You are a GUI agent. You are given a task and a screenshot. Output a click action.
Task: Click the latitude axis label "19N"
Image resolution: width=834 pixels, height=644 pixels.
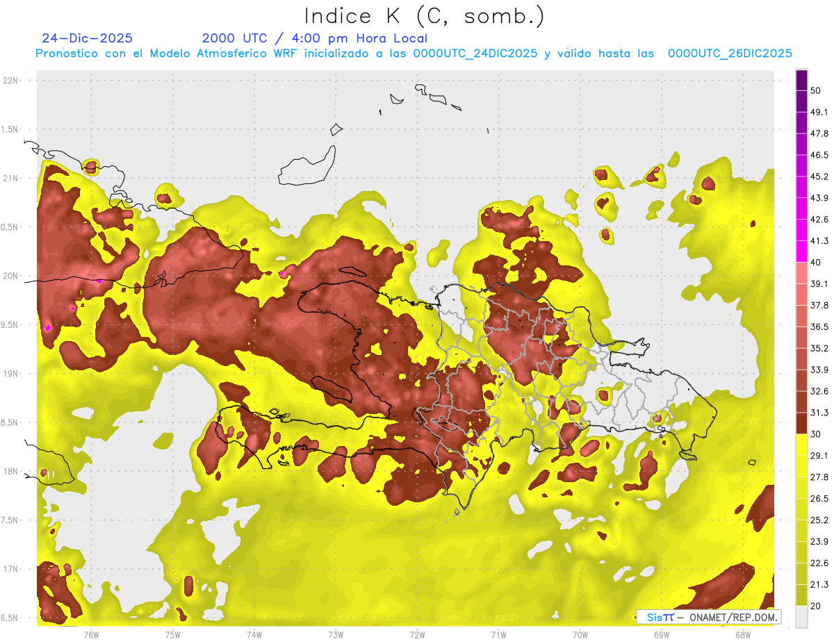[12, 374]
